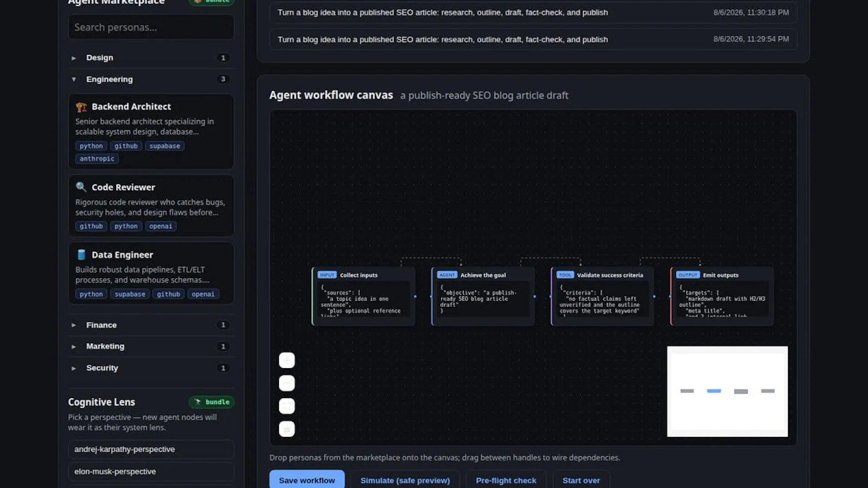Select elon-musk-perspective lens
Viewport: 868px width, 488px height.
[151, 472]
